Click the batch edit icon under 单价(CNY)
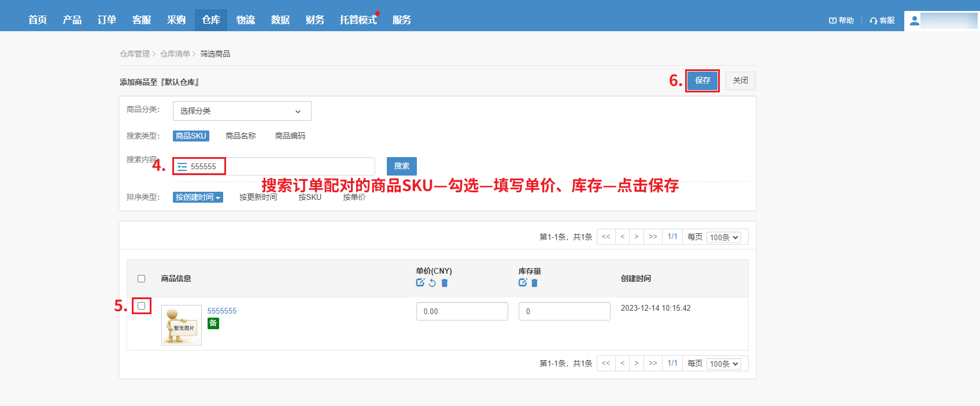 point(420,282)
